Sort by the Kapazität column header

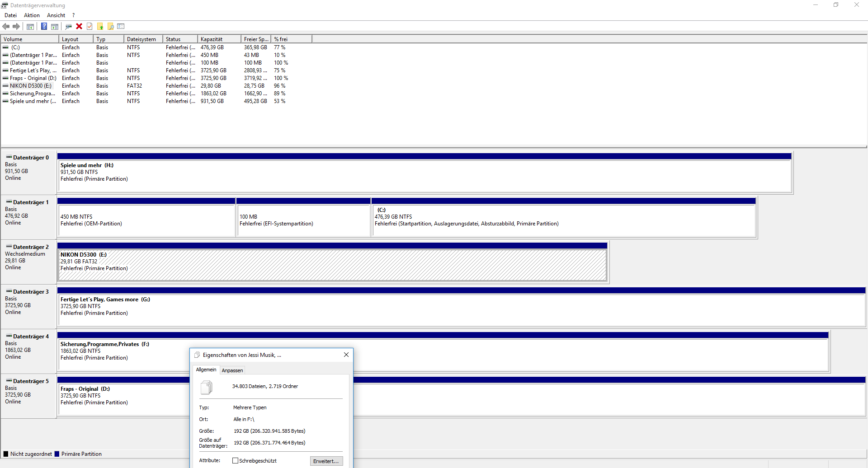pos(219,39)
